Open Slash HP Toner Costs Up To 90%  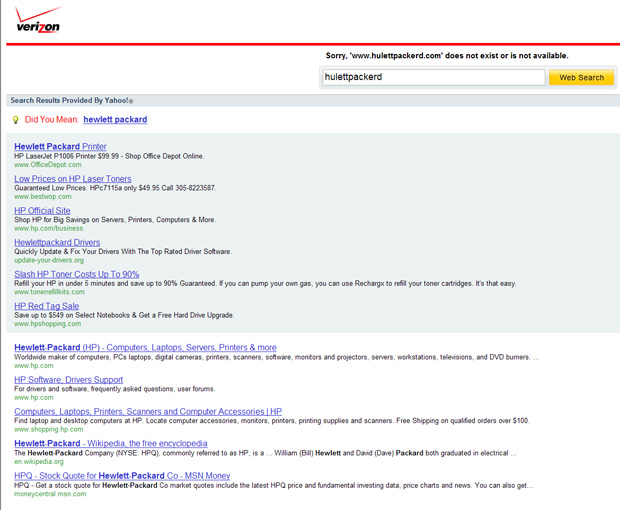(x=77, y=274)
